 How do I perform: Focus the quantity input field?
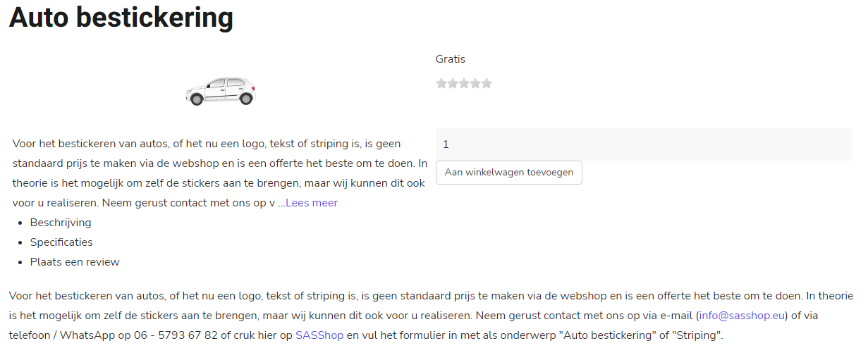coord(643,144)
